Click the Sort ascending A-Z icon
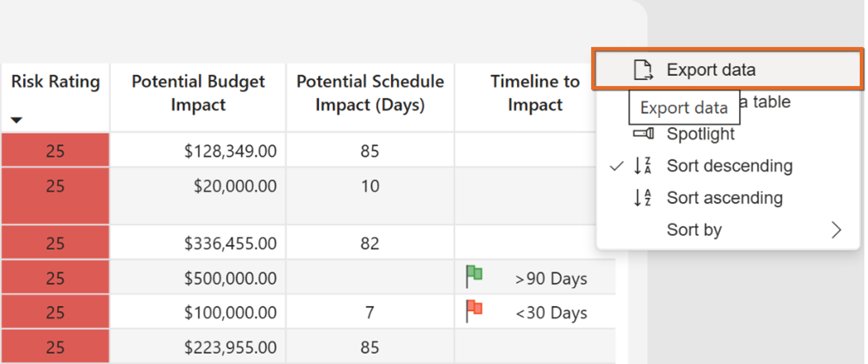This screenshot has height=364, width=868. point(643,198)
